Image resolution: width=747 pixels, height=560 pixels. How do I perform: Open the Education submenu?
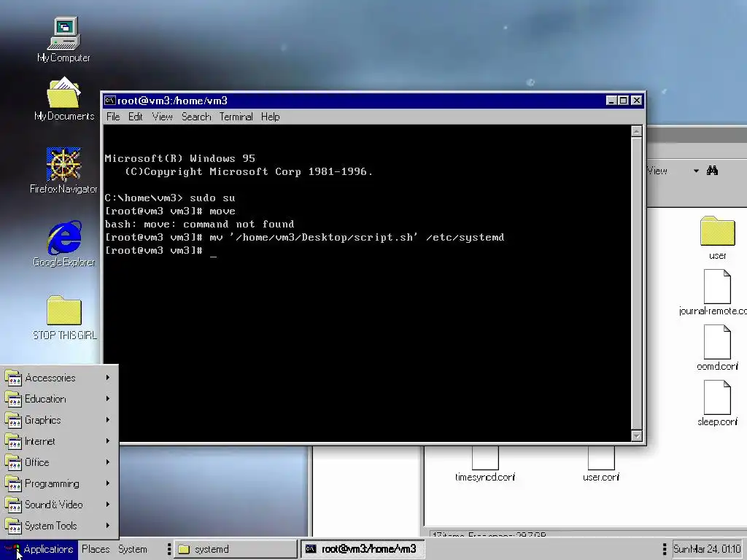pos(60,399)
